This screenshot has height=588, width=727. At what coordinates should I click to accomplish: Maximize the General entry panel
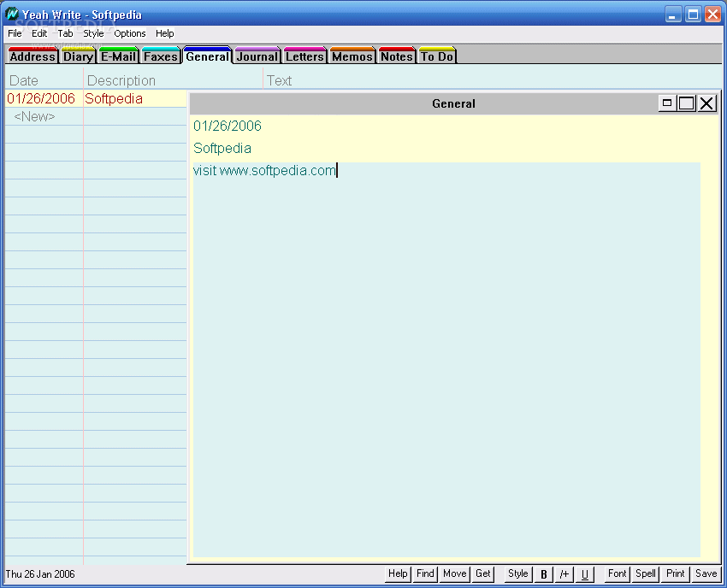click(686, 103)
